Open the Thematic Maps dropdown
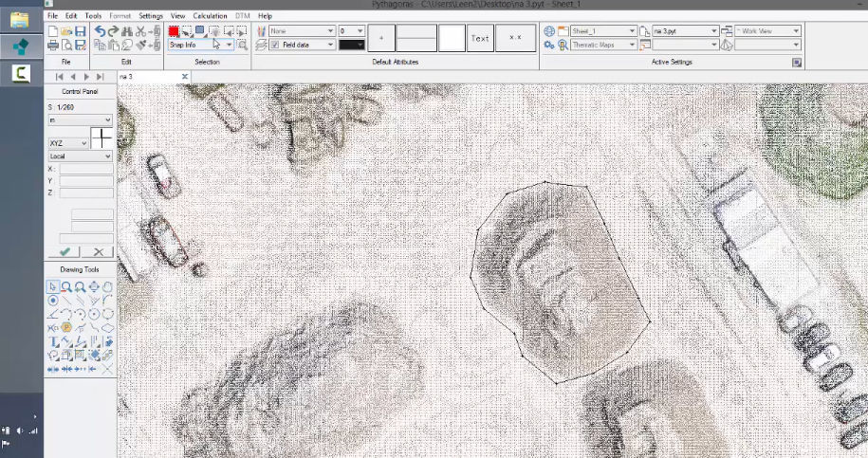Viewport: 868px width, 458px height. 603,45
